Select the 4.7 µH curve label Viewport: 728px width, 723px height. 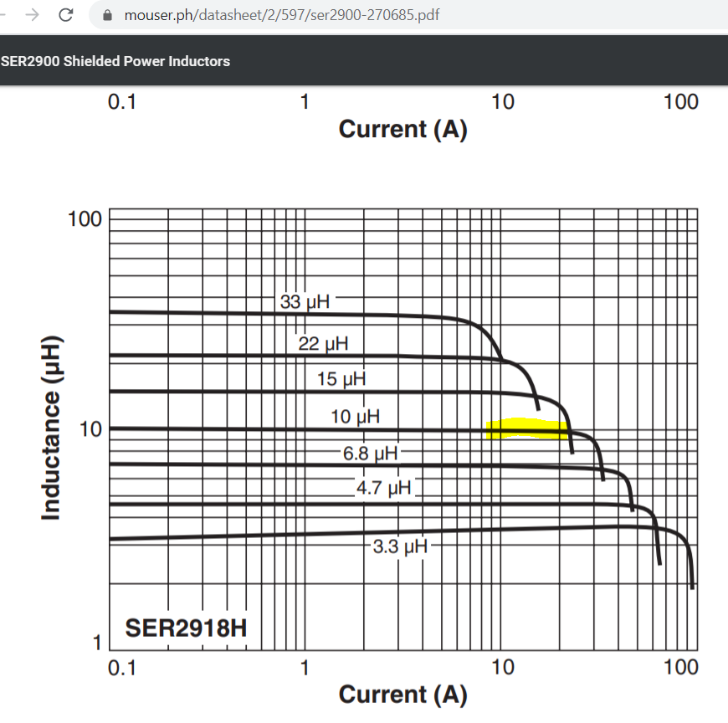(x=383, y=488)
